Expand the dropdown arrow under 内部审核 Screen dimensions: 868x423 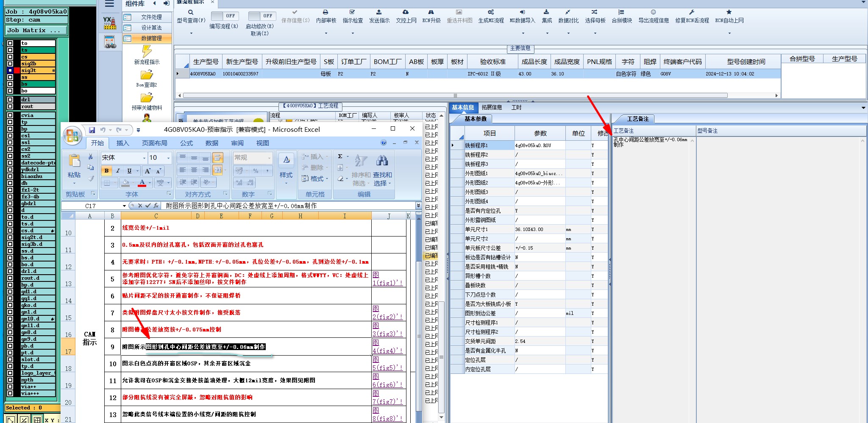[x=326, y=33]
